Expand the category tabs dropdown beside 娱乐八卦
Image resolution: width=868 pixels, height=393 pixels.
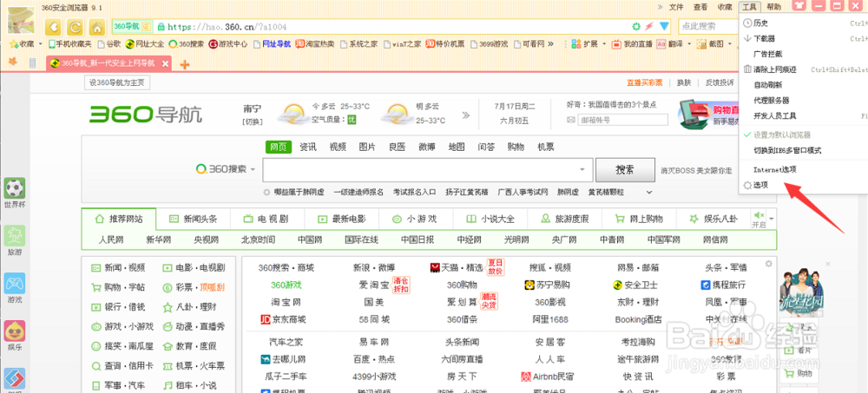click(771, 219)
